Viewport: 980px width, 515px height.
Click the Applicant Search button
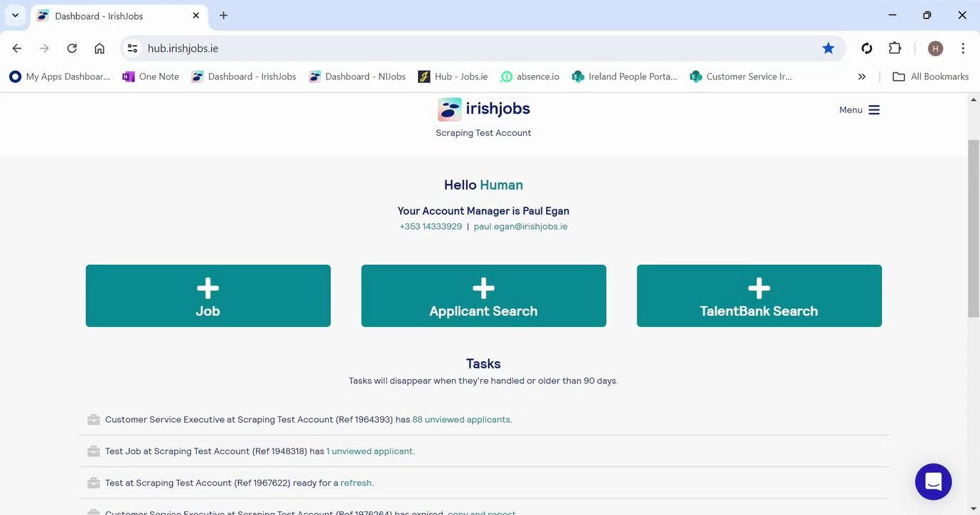(x=484, y=296)
